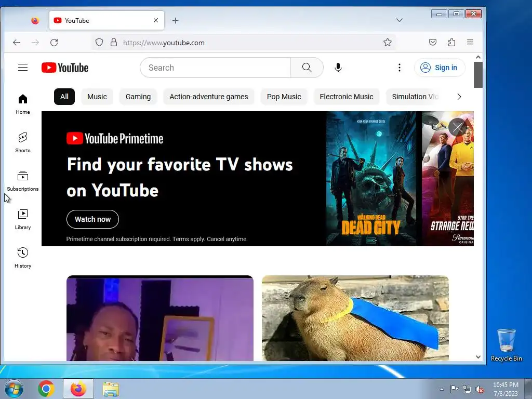Open Subscriptions in sidebar
Image resolution: width=532 pixels, height=399 pixels.
[x=23, y=181]
